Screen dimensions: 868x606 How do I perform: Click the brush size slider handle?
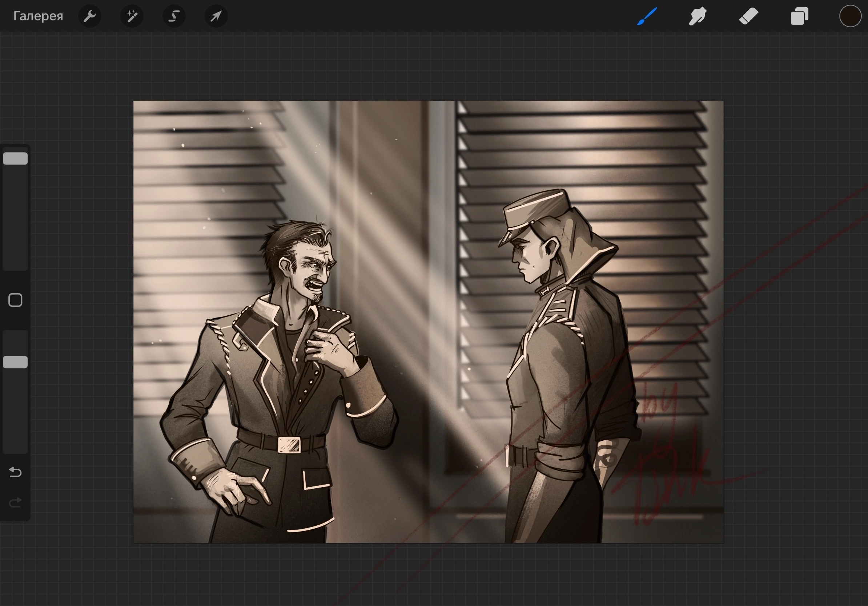pyautogui.click(x=16, y=158)
